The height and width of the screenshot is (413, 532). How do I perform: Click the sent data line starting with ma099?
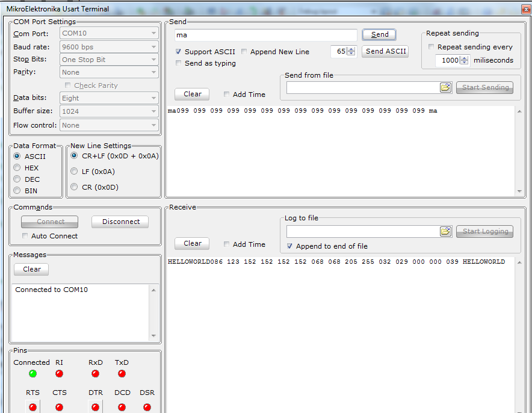(x=302, y=111)
